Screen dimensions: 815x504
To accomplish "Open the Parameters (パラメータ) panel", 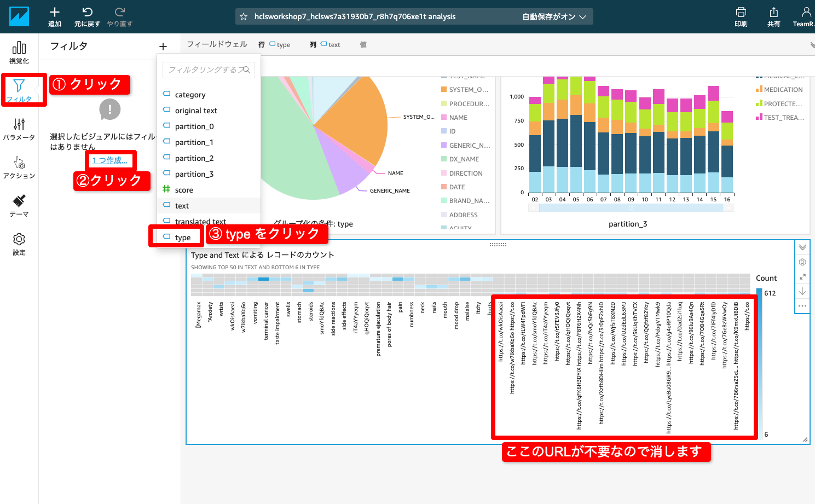I will point(19,129).
